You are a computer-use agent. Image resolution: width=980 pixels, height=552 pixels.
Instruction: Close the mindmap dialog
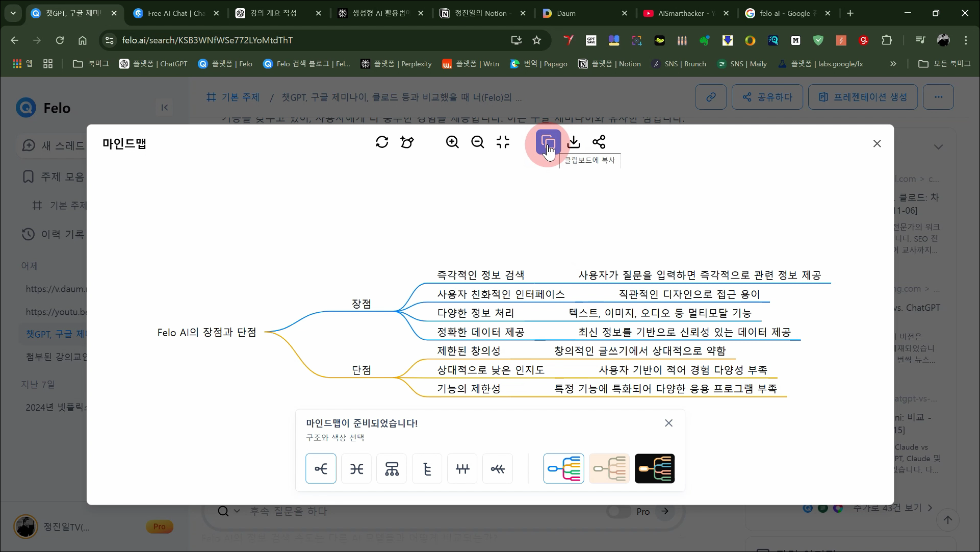(877, 144)
